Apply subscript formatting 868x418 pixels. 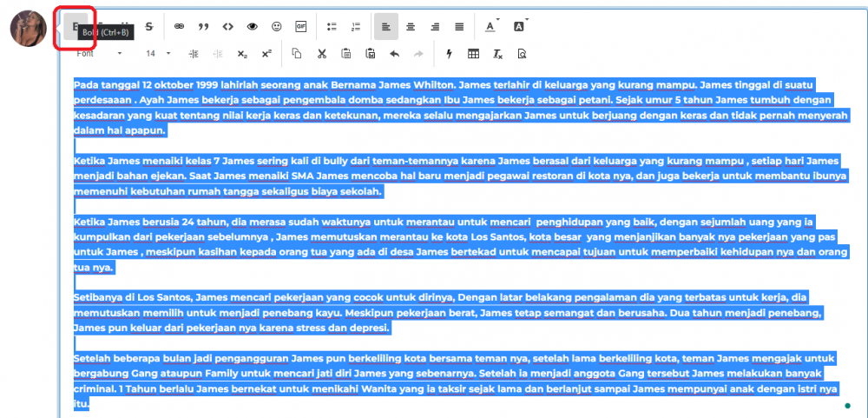click(242, 54)
